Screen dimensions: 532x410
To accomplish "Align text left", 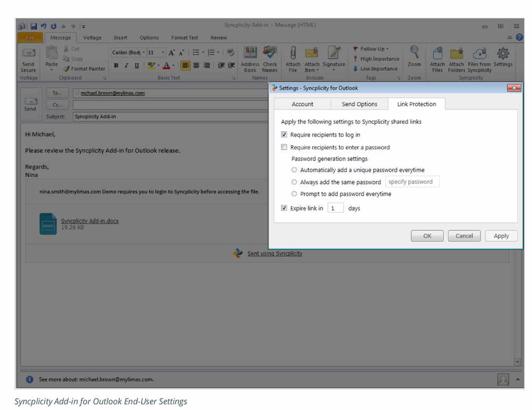I will (x=185, y=65).
